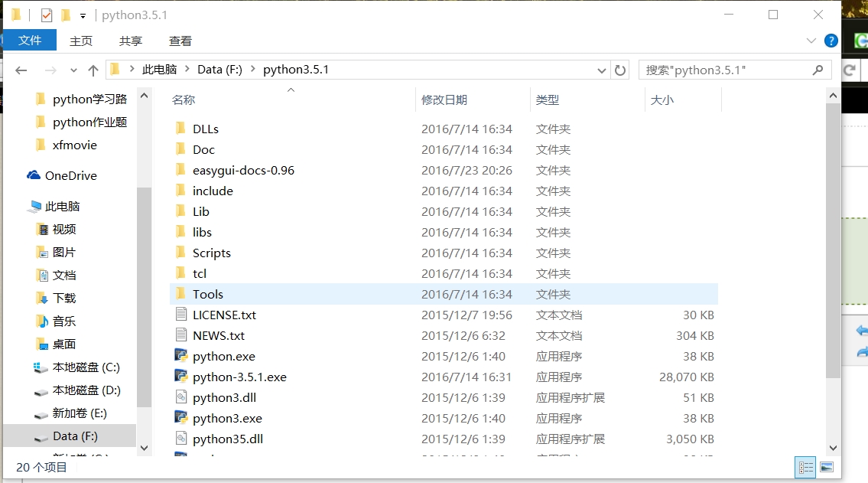Open the address bar history dropdown
This screenshot has height=483, width=868.
click(x=602, y=70)
